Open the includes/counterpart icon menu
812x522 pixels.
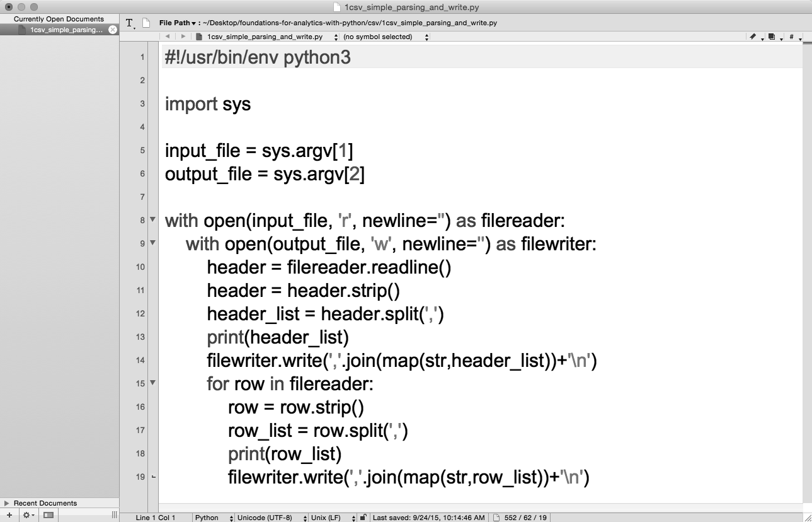773,37
